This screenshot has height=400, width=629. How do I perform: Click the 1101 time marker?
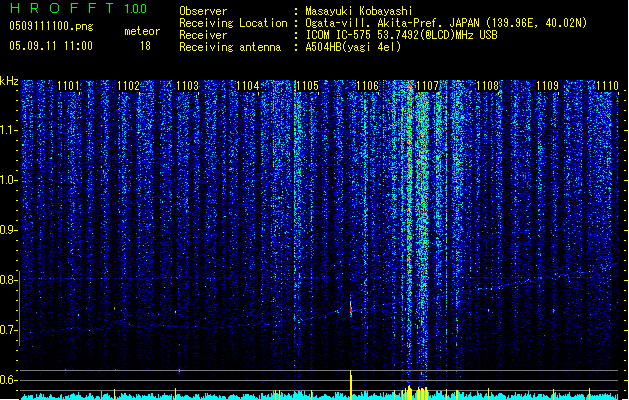tap(68, 86)
